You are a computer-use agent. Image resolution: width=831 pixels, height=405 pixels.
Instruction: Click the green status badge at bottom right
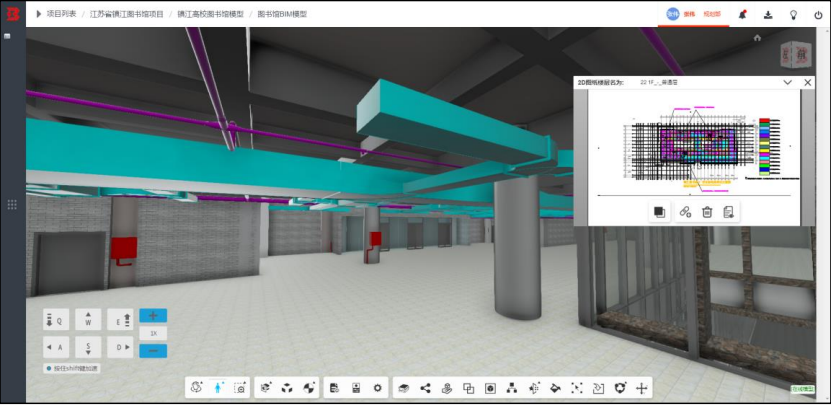click(803, 389)
